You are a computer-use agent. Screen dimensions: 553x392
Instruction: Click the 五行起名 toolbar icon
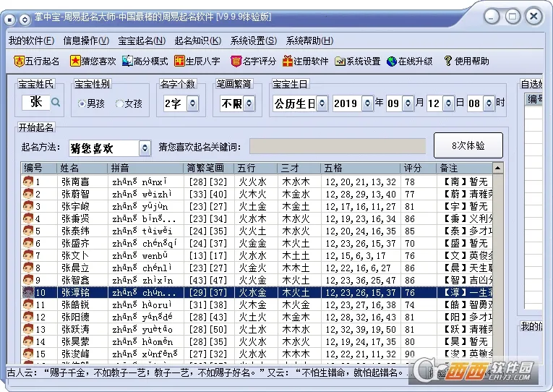[x=20, y=61]
